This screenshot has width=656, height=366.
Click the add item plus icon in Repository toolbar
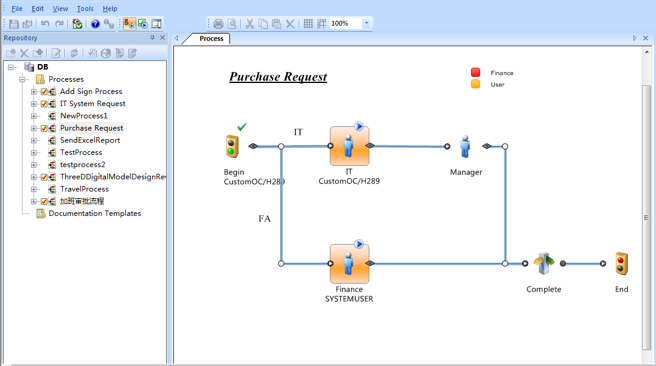38,53
